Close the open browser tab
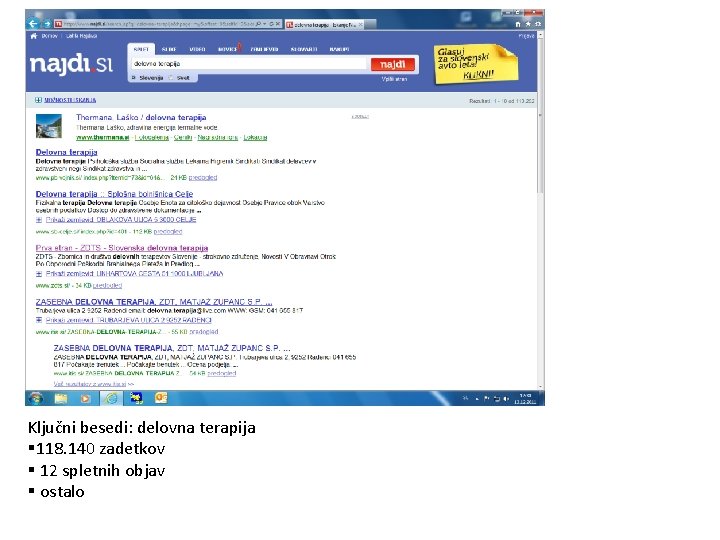This screenshot has height=540, width=720. pos(360,24)
